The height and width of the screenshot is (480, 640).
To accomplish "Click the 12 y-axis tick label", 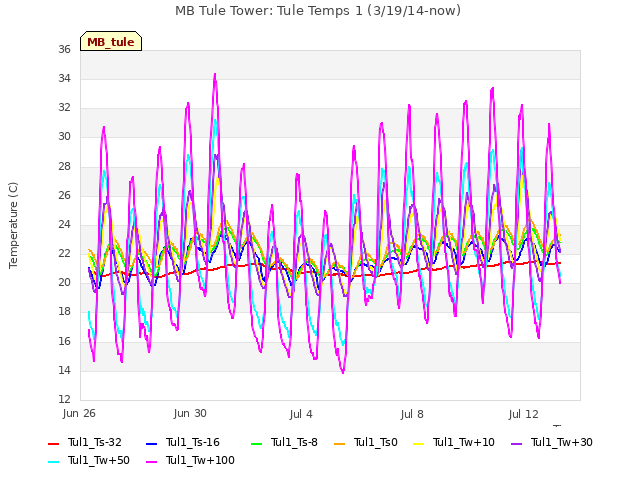I will click(64, 399).
